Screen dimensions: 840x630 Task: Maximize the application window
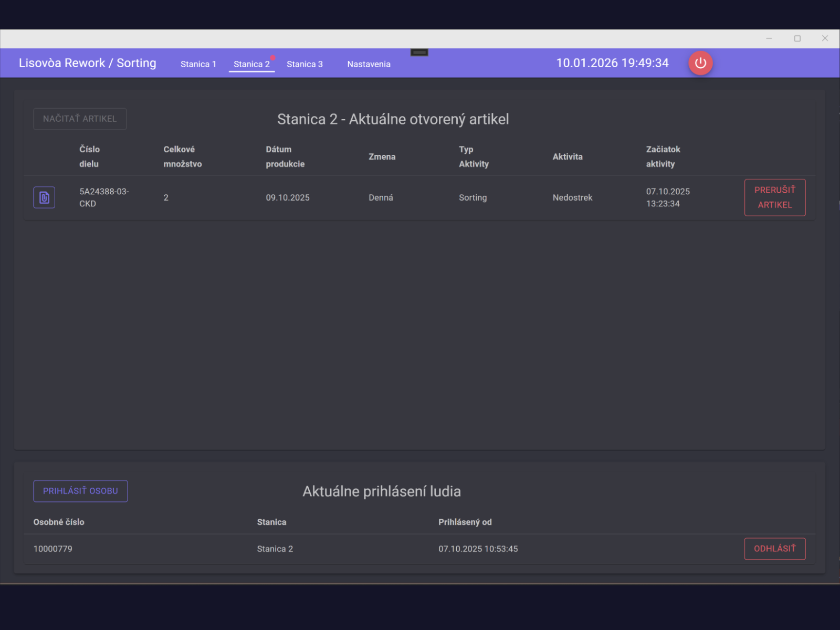tap(797, 38)
